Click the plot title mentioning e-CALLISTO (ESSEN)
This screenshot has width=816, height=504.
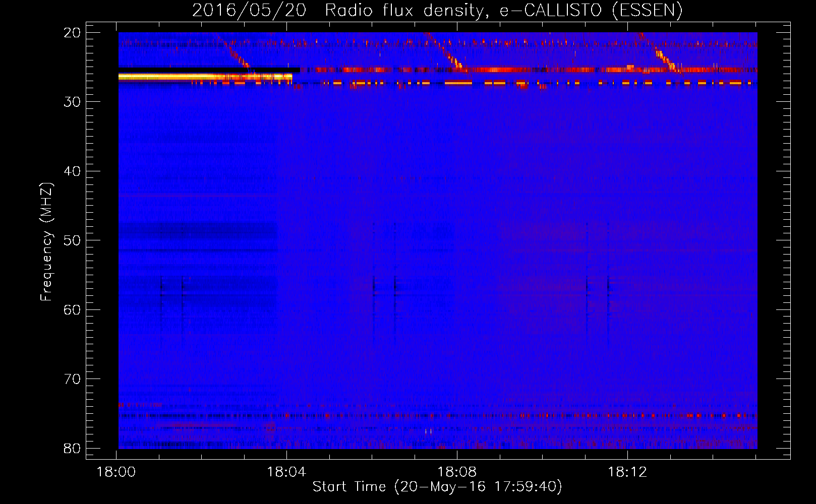437,10
